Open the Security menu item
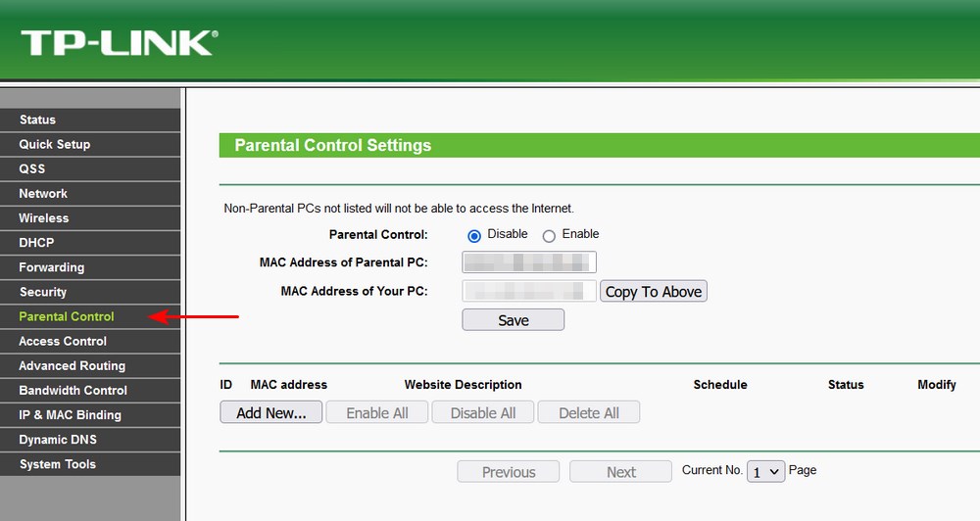 pyautogui.click(x=90, y=292)
